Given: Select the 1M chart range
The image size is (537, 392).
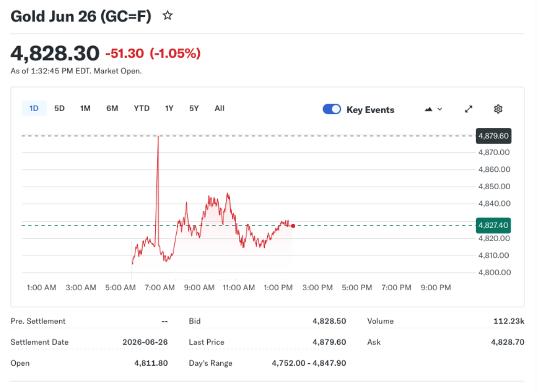Looking at the screenshot, I should 85,108.
